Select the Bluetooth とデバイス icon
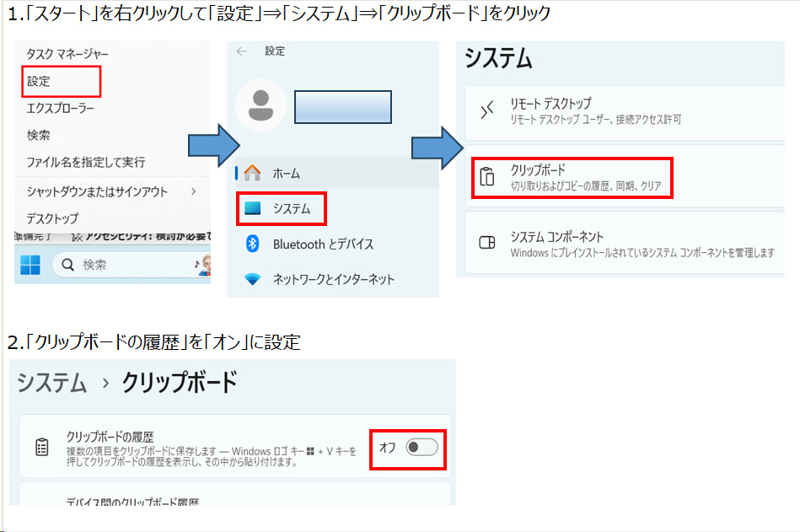 (x=252, y=244)
